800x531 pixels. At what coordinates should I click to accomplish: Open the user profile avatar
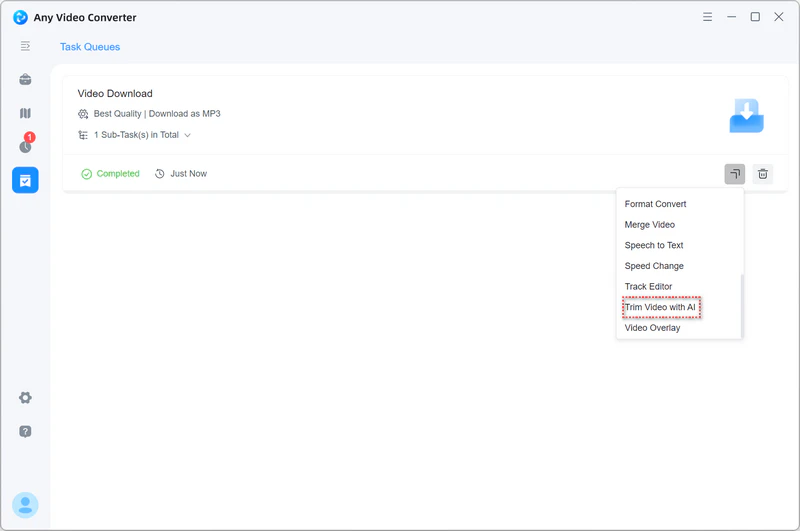pyautogui.click(x=25, y=505)
